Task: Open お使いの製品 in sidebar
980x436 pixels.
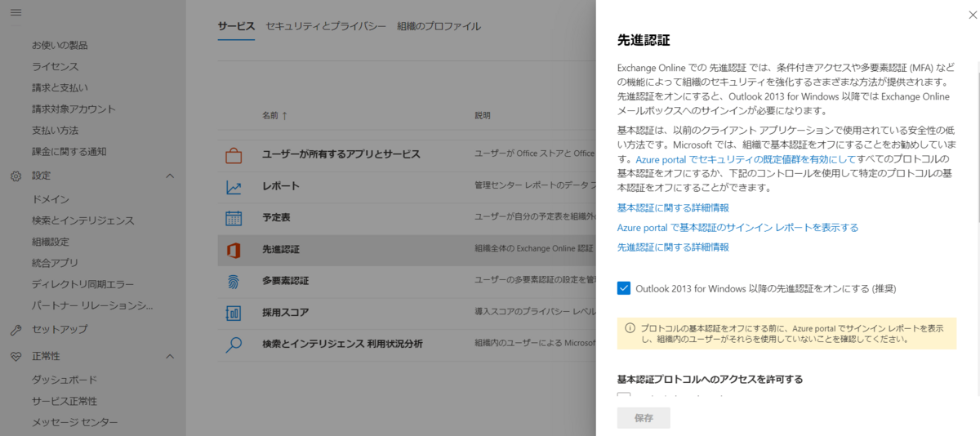Action: (60, 45)
